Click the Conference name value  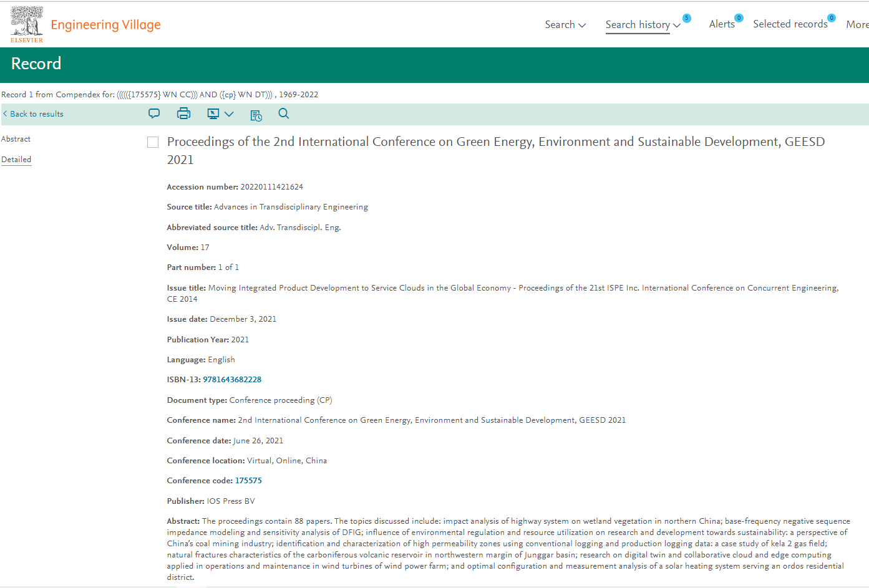click(432, 420)
